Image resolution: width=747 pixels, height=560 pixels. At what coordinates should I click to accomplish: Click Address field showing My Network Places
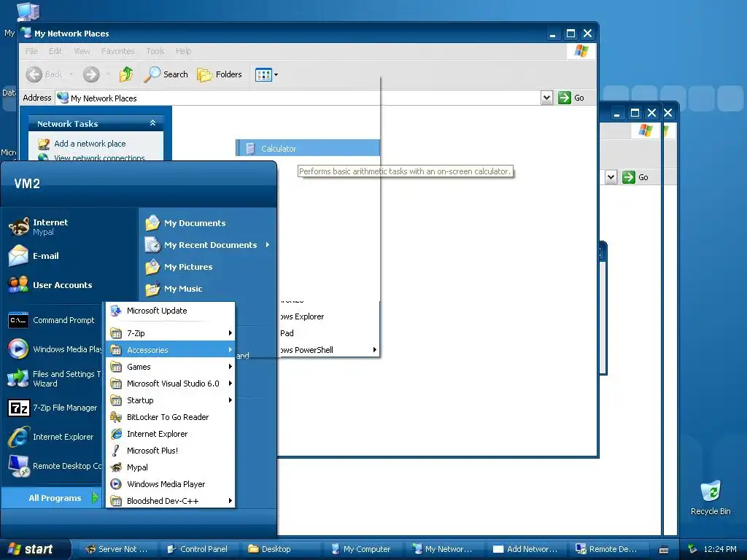click(298, 98)
